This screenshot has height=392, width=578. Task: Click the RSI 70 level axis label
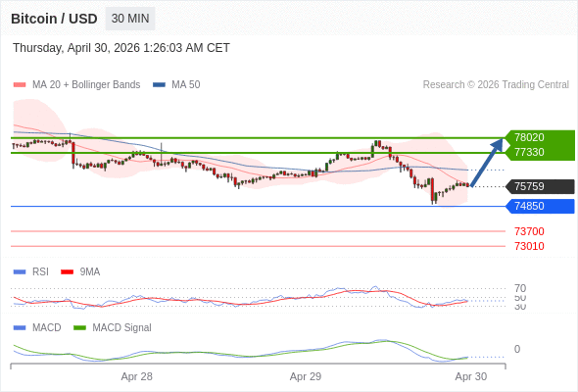point(520,288)
